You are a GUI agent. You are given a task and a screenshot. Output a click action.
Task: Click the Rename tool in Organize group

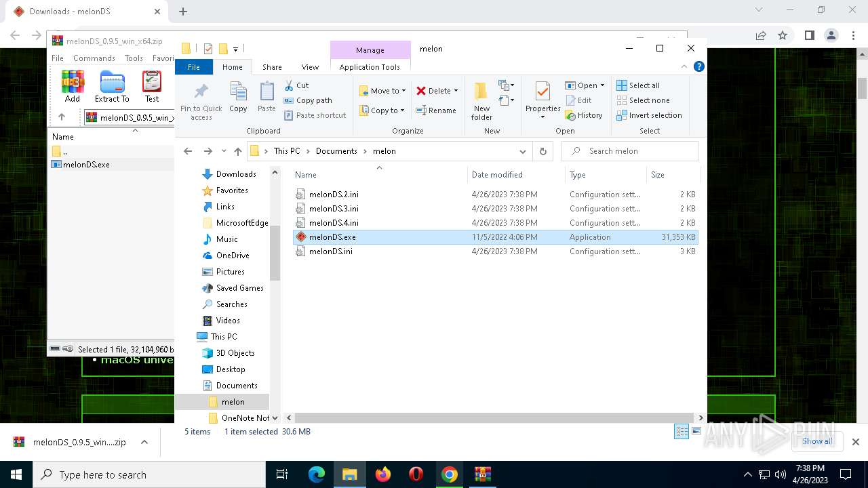click(436, 110)
